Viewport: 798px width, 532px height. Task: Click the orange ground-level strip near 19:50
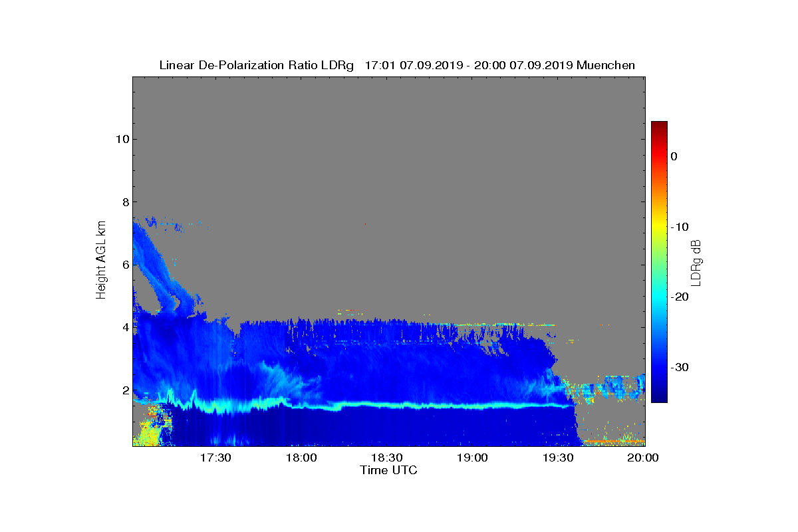click(x=613, y=441)
